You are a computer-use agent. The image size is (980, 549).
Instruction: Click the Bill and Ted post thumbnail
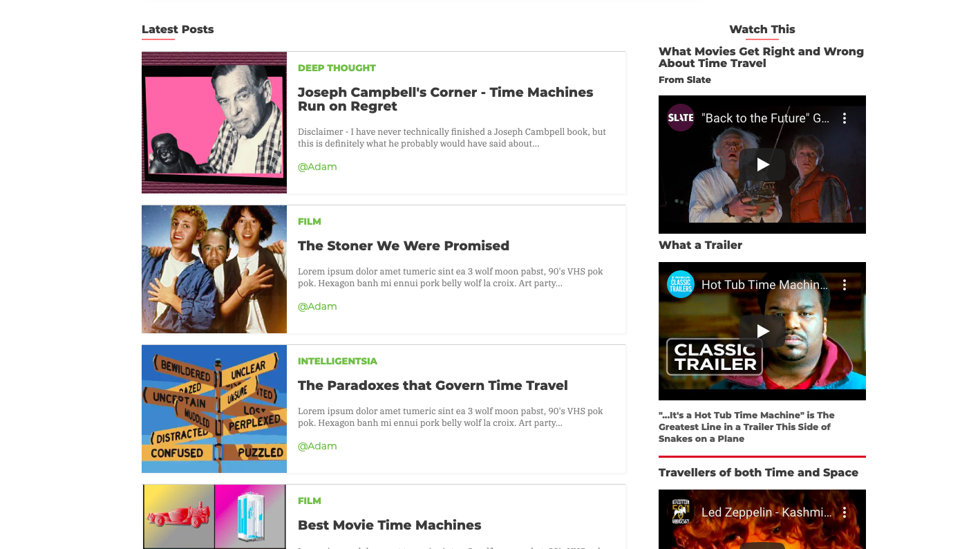click(214, 269)
